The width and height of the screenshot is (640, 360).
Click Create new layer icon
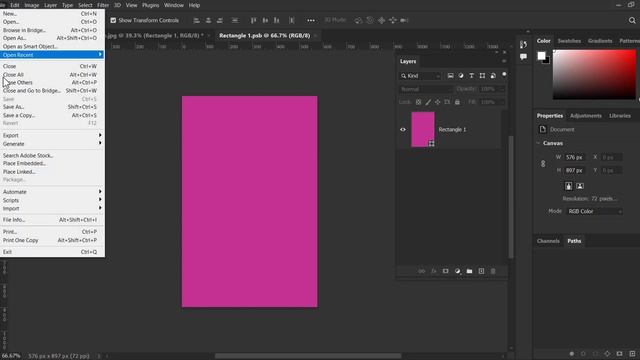pos(481,271)
